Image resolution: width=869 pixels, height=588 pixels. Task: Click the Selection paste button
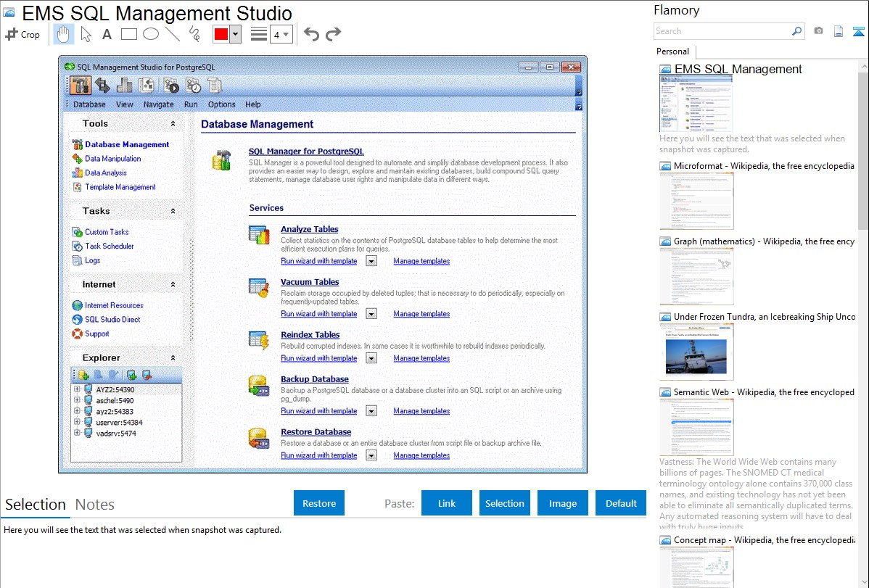click(x=504, y=503)
